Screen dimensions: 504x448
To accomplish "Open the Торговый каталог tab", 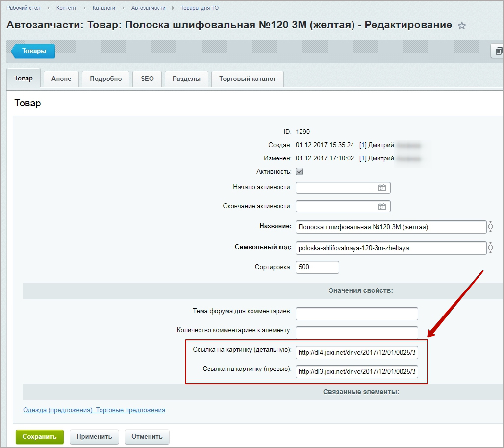I will pyautogui.click(x=247, y=79).
